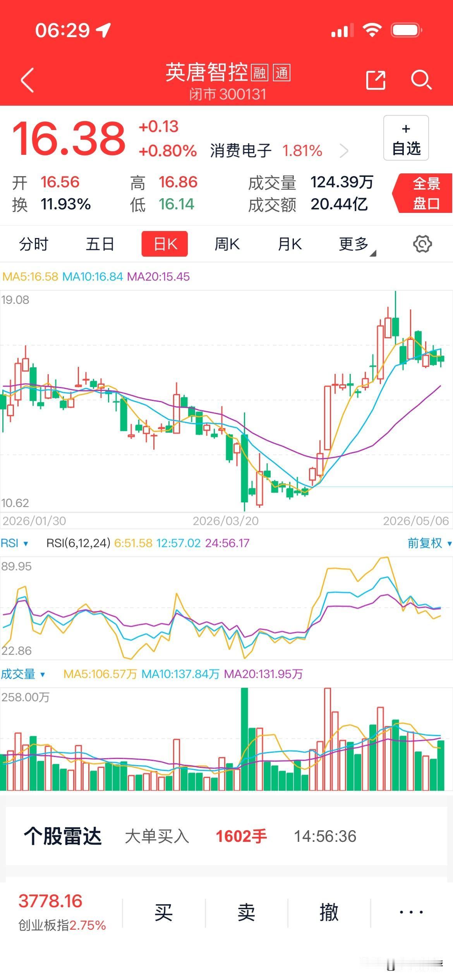This screenshot has width=453, height=980.
Task: Tap 大单买入 1602手 entry
Action: [196, 836]
